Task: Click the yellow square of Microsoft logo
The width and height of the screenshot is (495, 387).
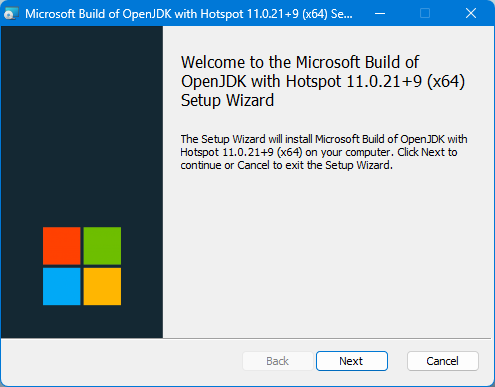Action: click(102, 286)
